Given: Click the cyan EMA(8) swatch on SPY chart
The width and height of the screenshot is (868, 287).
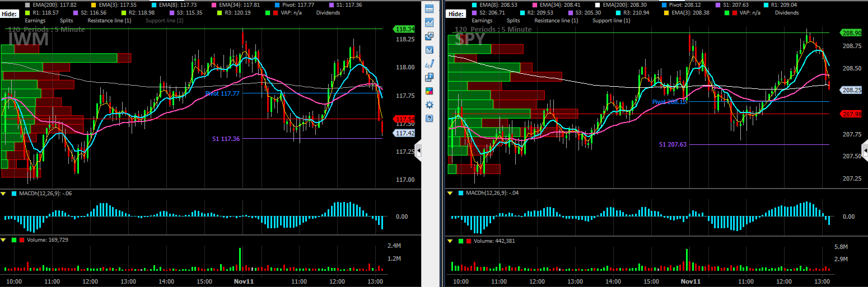Looking at the screenshot, I should click(475, 4).
